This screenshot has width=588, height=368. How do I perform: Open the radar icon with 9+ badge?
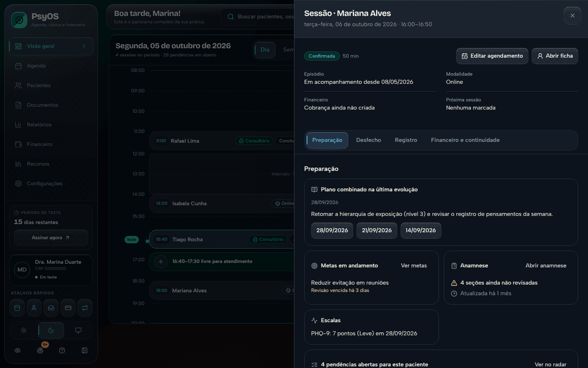(x=40, y=350)
